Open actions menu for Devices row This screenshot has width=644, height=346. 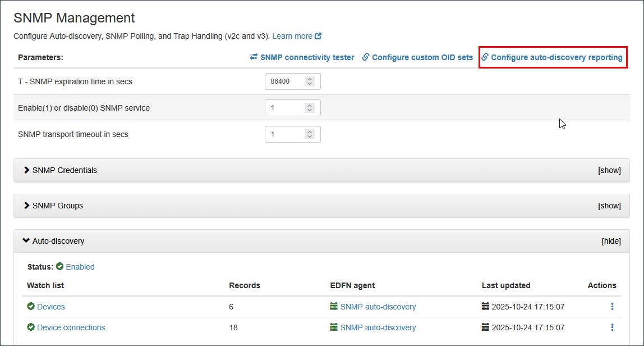tap(612, 307)
